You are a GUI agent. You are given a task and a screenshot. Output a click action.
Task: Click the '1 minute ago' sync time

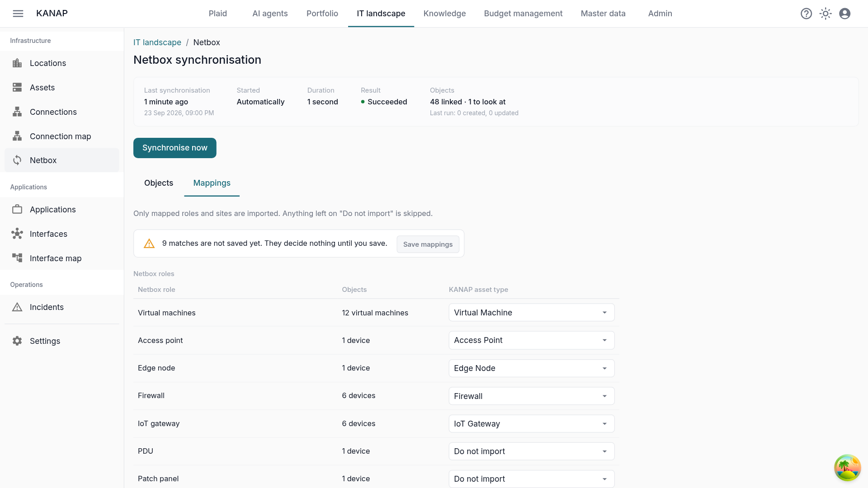coord(166,102)
